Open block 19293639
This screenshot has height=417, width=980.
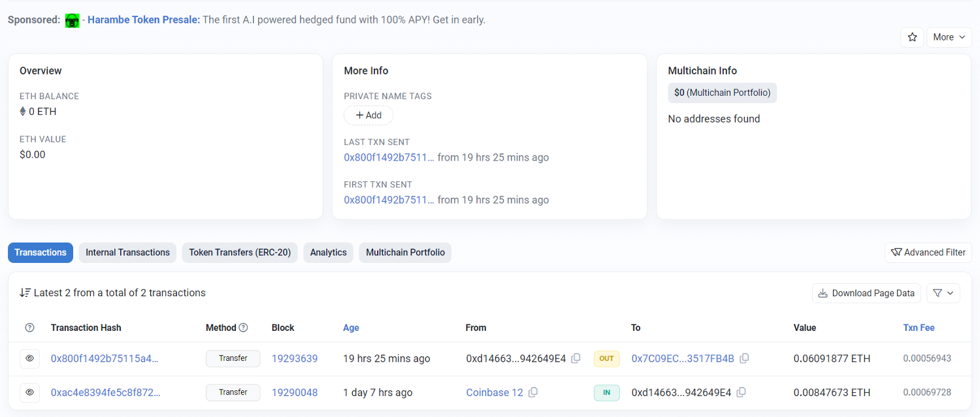click(x=295, y=358)
